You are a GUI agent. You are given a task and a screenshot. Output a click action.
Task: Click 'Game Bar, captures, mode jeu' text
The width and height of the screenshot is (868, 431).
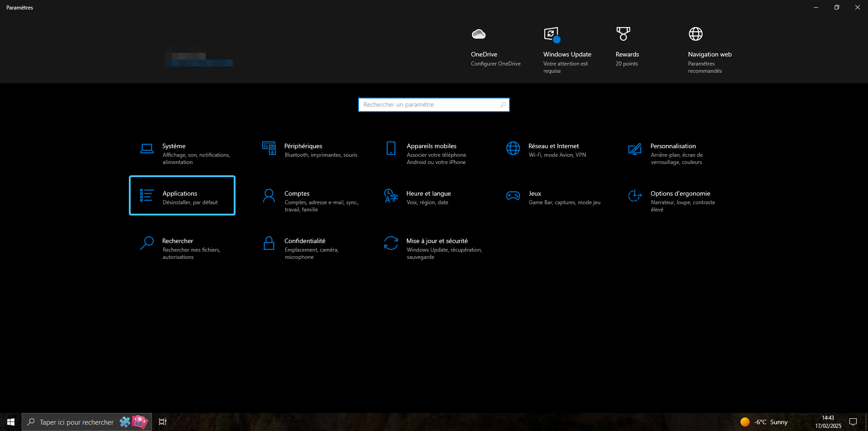pyautogui.click(x=564, y=202)
